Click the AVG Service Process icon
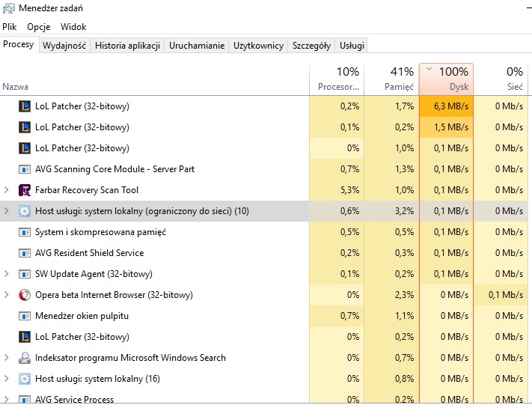532x408 pixels. pyautogui.click(x=25, y=400)
